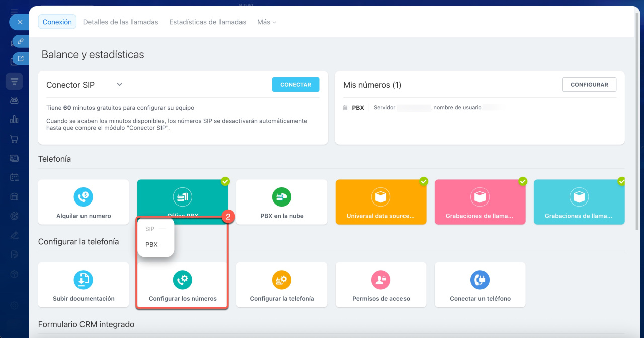Expand the Más menu

click(266, 22)
